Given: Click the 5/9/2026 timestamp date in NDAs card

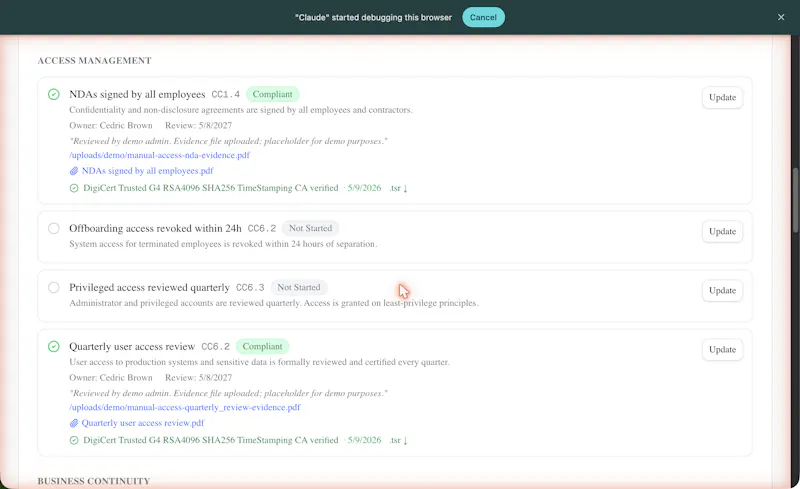Looking at the screenshot, I should [x=364, y=188].
